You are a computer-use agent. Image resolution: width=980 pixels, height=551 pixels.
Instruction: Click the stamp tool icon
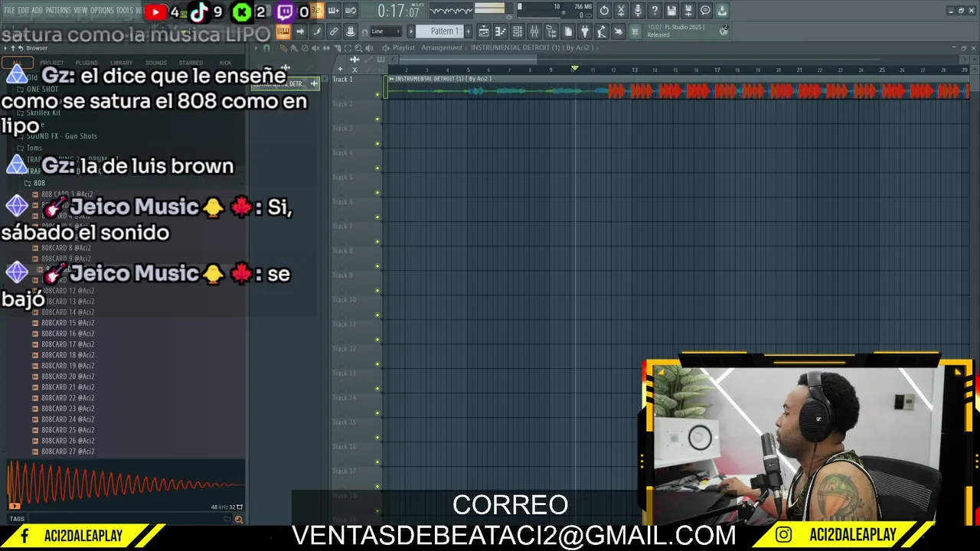pyautogui.click(x=350, y=31)
